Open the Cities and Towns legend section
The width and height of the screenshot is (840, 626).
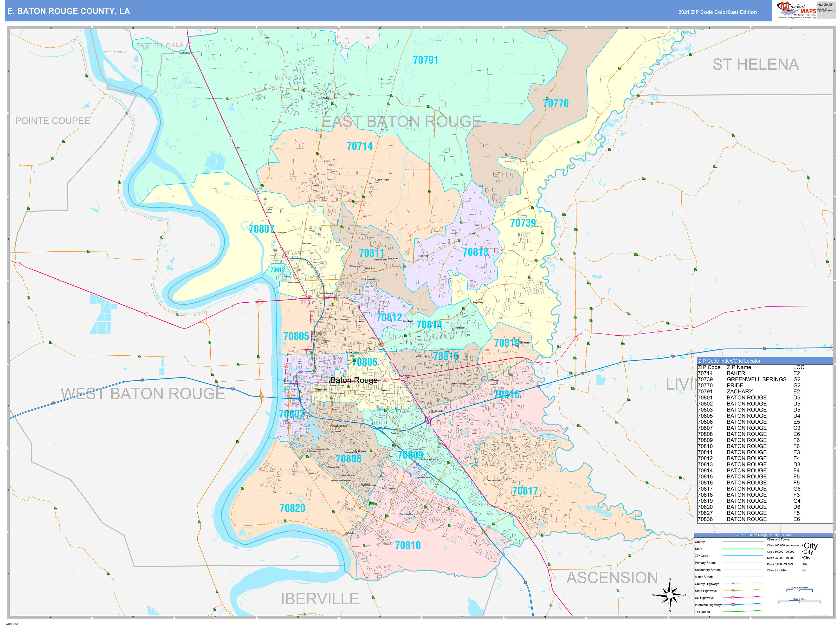(x=778, y=540)
